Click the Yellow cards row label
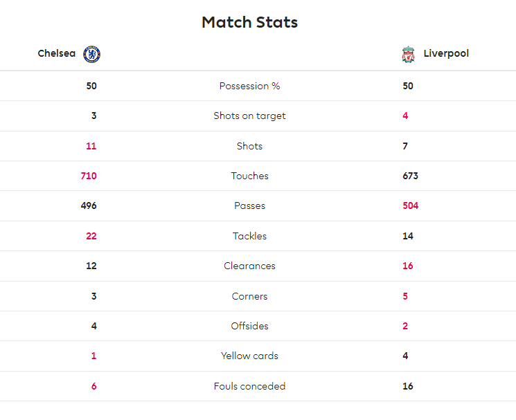 tap(249, 356)
